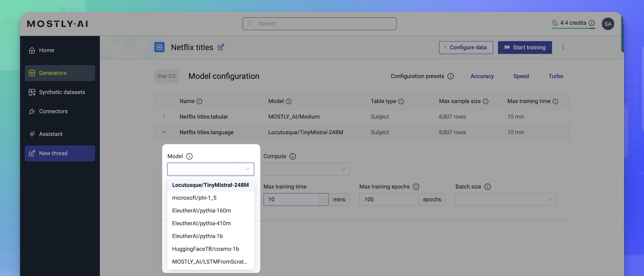Start a New thread
644x276 pixels.
click(x=60, y=153)
